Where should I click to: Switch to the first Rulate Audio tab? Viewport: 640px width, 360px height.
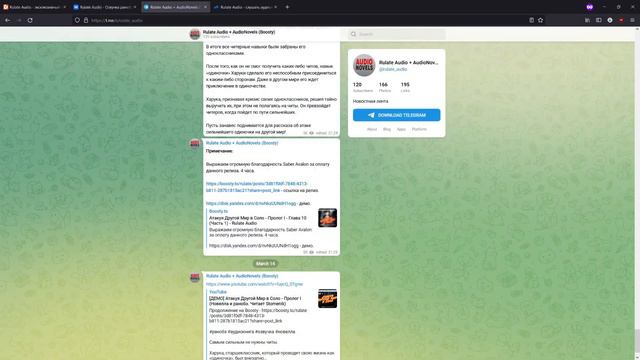click(x=34, y=7)
